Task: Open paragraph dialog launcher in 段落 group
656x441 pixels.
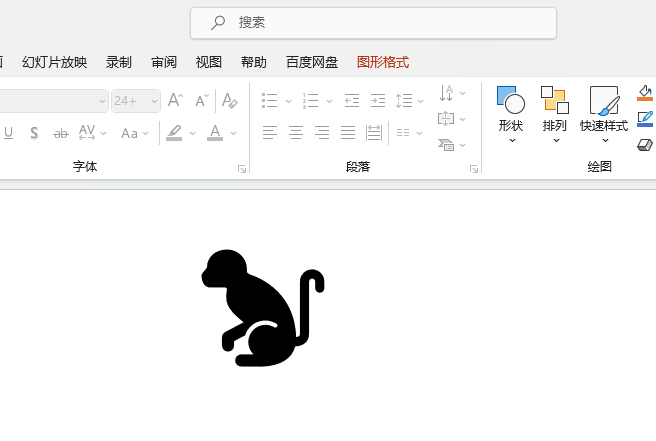Action: (x=474, y=169)
